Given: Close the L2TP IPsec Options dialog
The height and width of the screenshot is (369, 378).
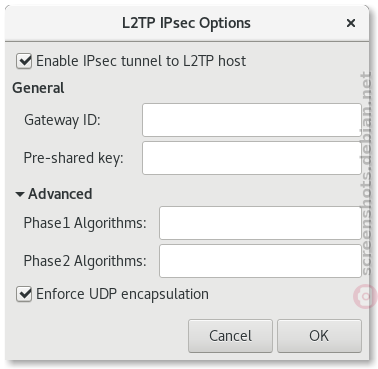Looking at the screenshot, I should coord(351,23).
